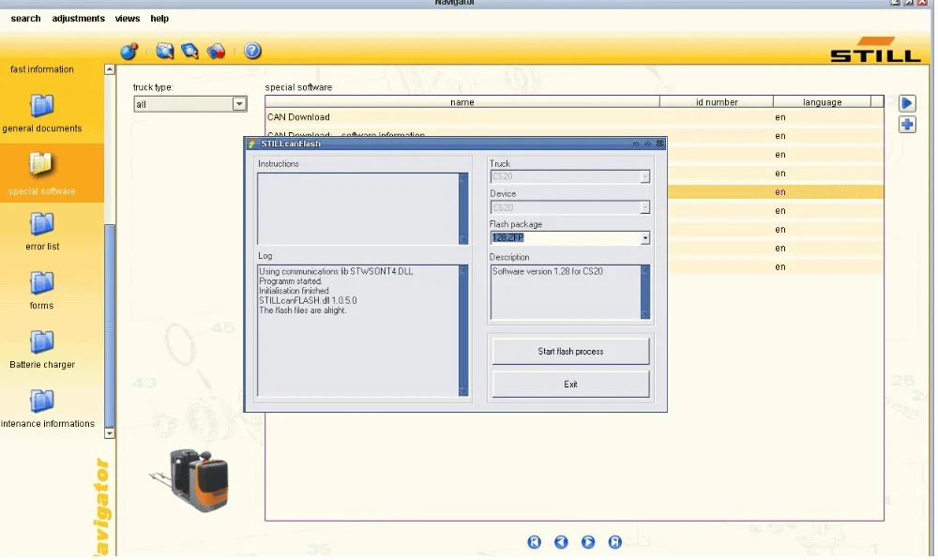Viewport: 938px width, 560px height.
Task: Click the blue question mark help icon
Action: (252, 51)
